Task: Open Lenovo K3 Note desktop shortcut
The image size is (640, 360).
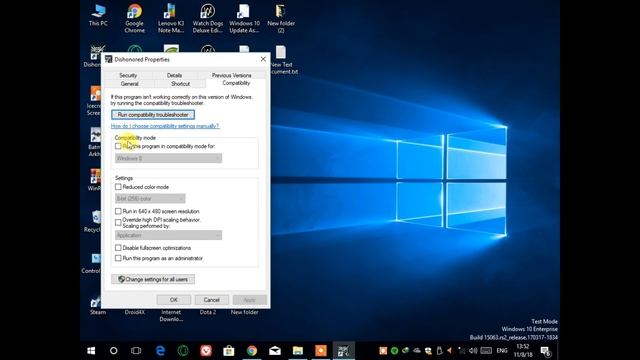Action: click(x=171, y=18)
